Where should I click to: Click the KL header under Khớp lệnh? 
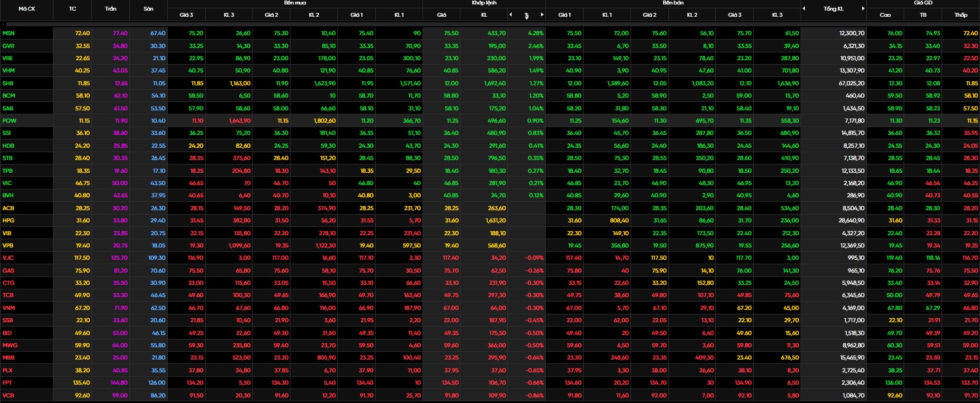(x=484, y=15)
